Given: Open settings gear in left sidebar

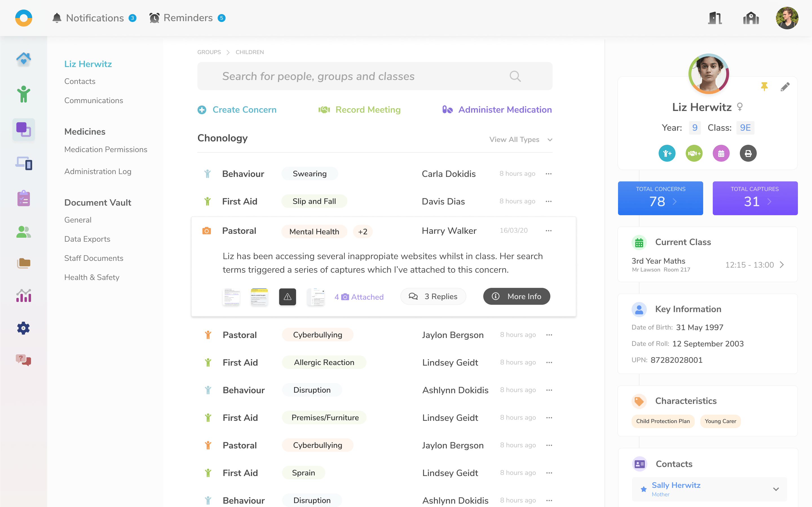Looking at the screenshot, I should 23,328.
